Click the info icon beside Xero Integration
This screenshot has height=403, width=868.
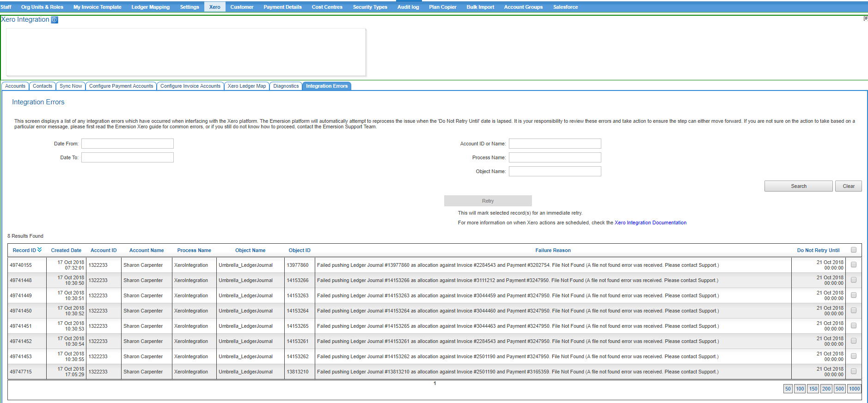pos(55,20)
